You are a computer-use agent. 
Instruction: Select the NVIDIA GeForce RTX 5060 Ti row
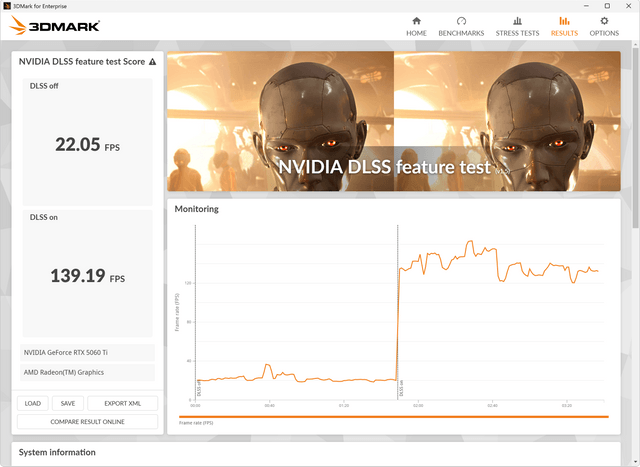coord(87,352)
